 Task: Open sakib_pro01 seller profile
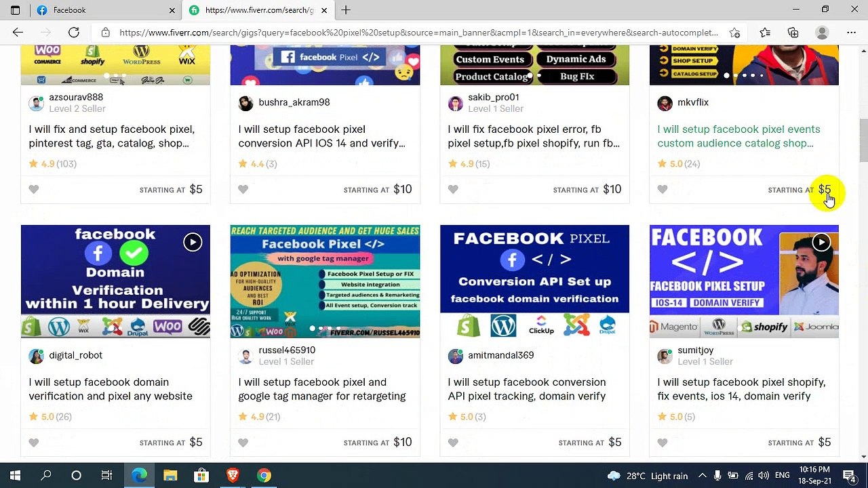(x=493, y=97)
